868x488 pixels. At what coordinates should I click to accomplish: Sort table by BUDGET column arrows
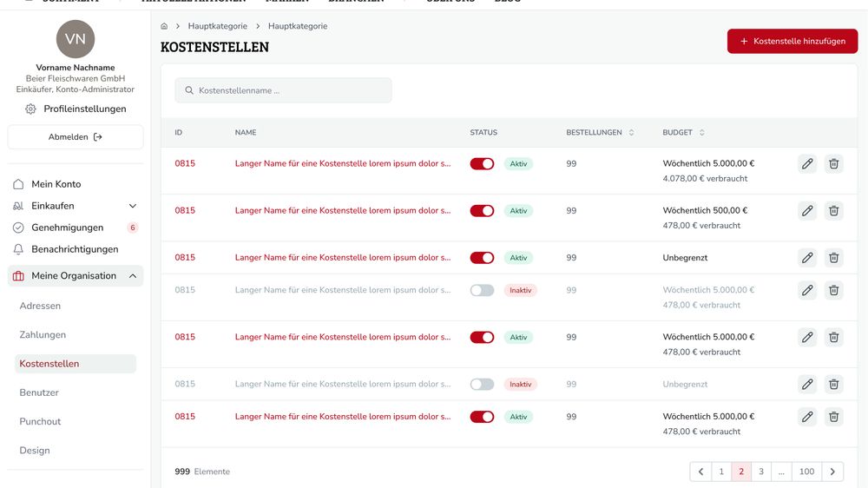tap(702, 132)
